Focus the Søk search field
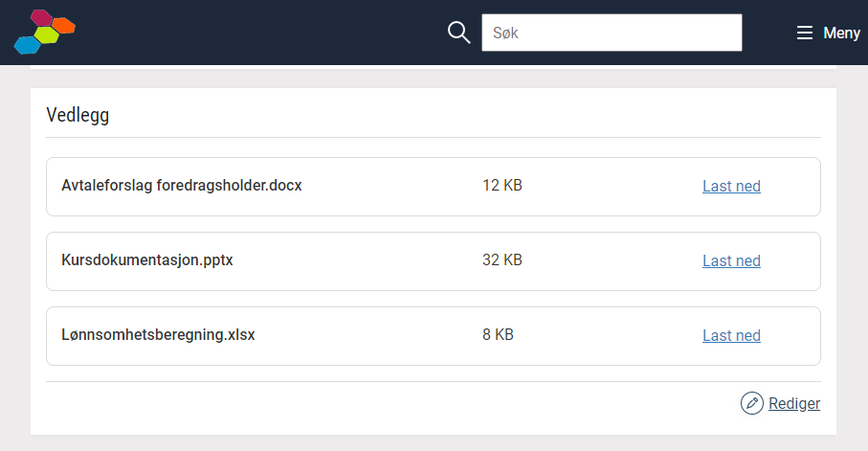Image resolution: width=868 pixels, height=451 pixels. click(612, 33)
